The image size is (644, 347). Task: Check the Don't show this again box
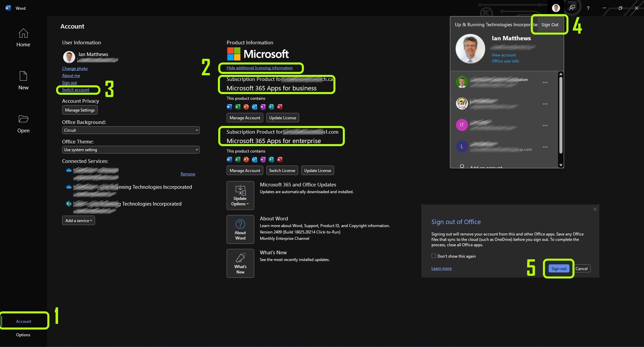pyautogui.click(x=433, y=256)
